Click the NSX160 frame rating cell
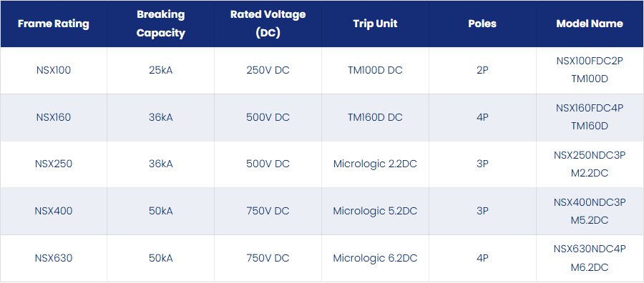 coord(54,118)
